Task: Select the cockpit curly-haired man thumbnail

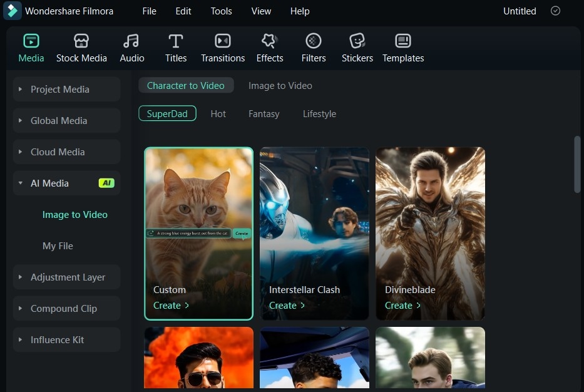Action: [314, 358]
